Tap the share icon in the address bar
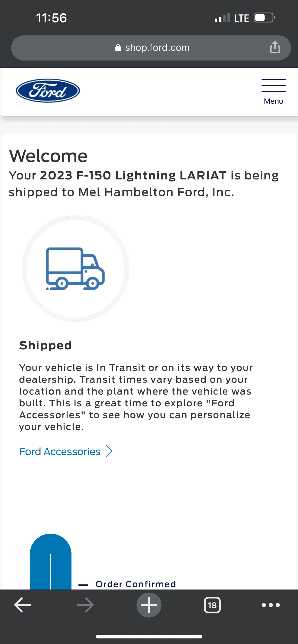 click(x=275, y=48)
